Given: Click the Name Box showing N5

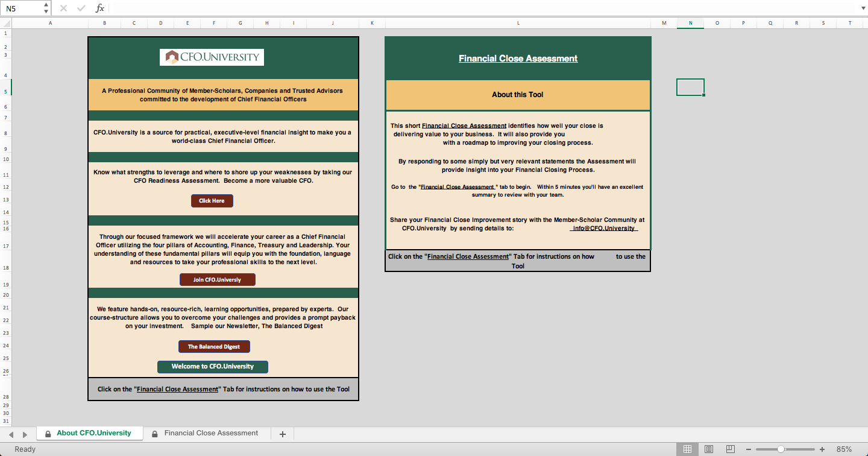Looking at the screenshot, I should [x=22, y=8].
